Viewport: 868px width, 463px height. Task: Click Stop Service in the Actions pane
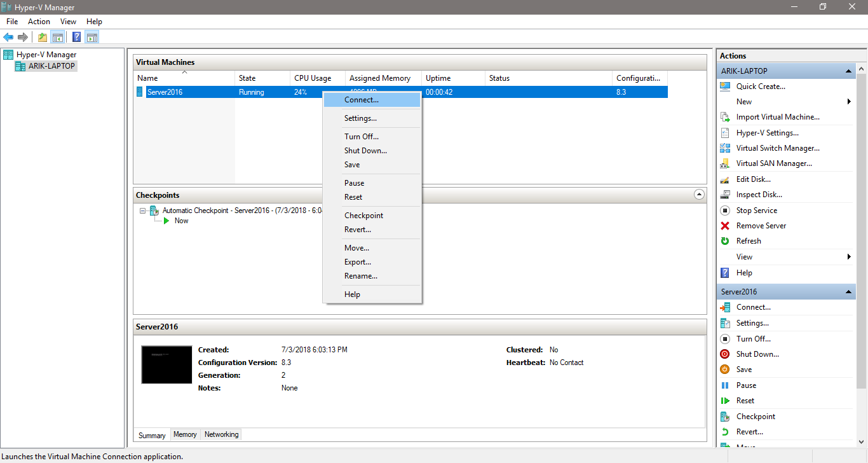[757, 211]
